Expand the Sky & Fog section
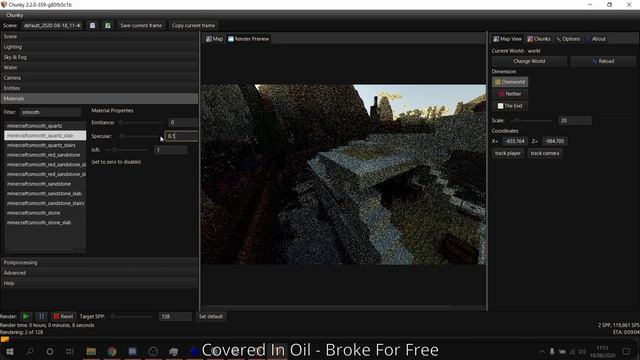This screenshot has height=360, width=640. [x=99, y=57]
